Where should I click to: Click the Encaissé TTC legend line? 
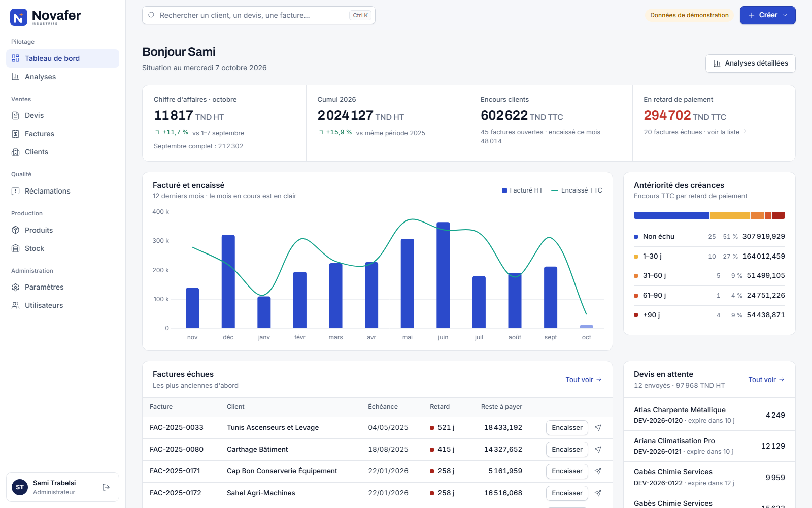coord(555,190)
